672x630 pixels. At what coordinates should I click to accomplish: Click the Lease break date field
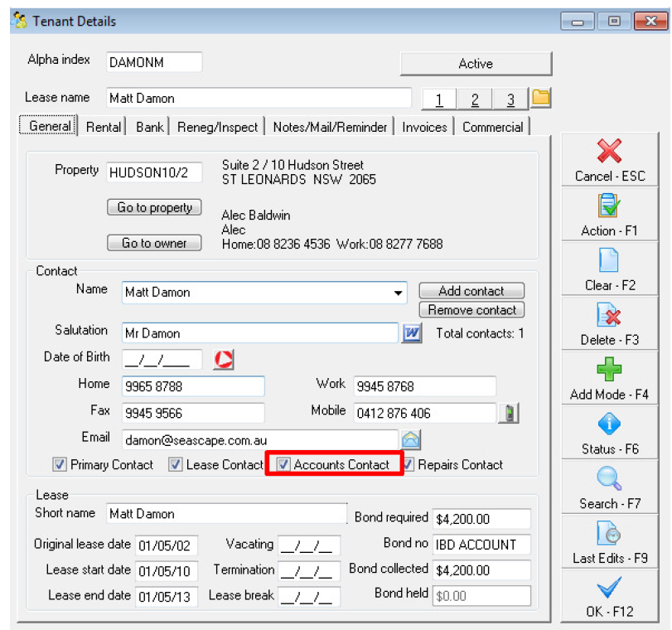click(309, 597)
